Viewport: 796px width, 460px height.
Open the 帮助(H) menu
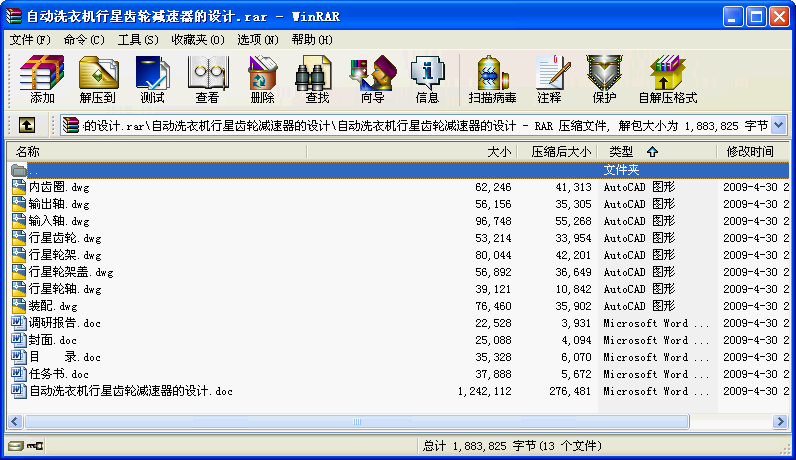coord(312,40)
